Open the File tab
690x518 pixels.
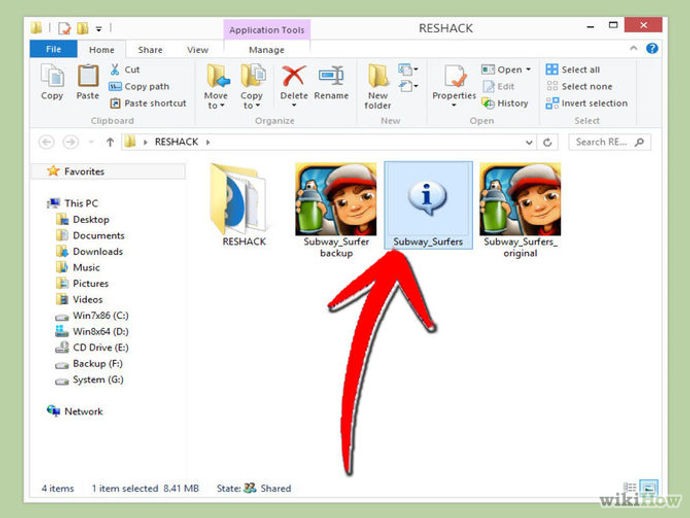click(53, 49)
